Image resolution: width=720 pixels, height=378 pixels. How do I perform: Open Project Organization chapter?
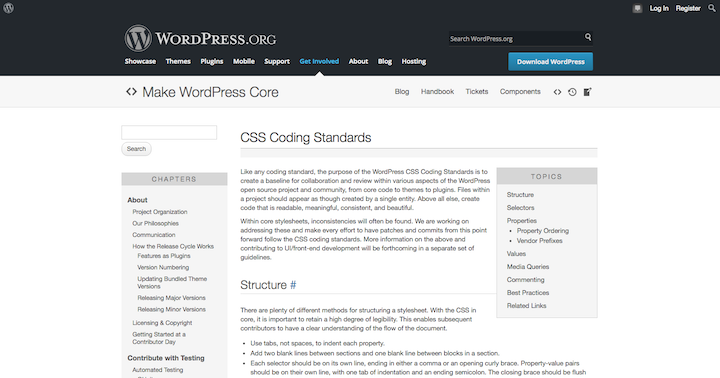tap(160, 212)
